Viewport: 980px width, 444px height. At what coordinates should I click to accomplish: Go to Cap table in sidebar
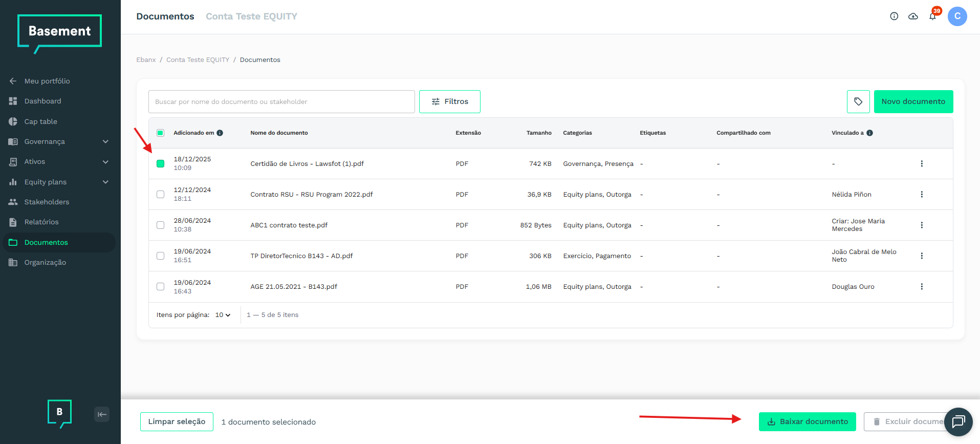[41, 122]
